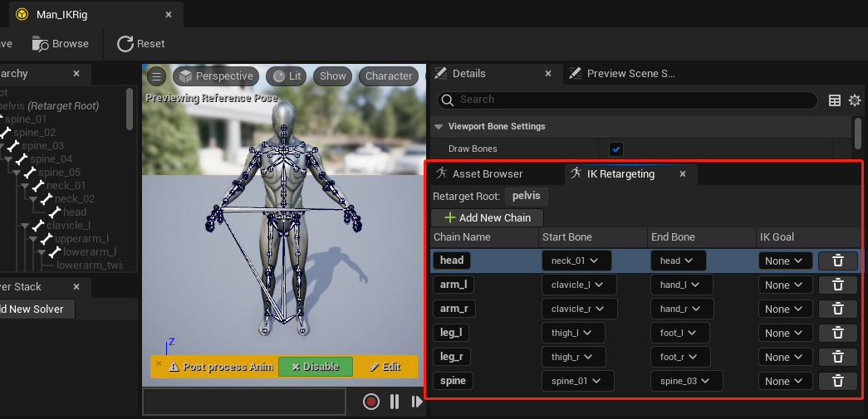Delete the head chain with trash icon
Image resolution: width=868 pixels, height=419 pixels.
pyautogui.click(x=837, y=261)
